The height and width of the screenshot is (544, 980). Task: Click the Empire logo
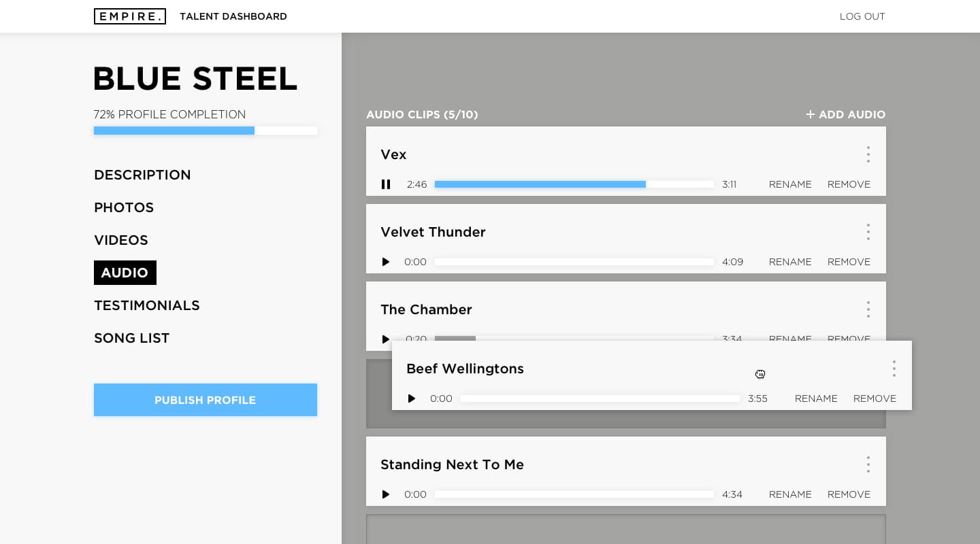click(130, 16)
